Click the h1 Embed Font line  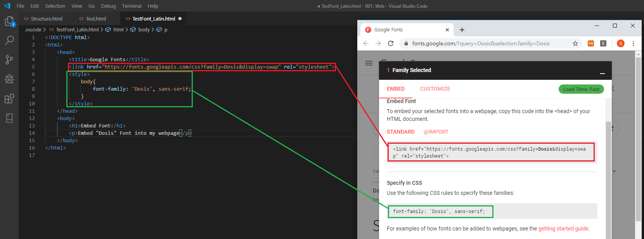tap(97, 126)
